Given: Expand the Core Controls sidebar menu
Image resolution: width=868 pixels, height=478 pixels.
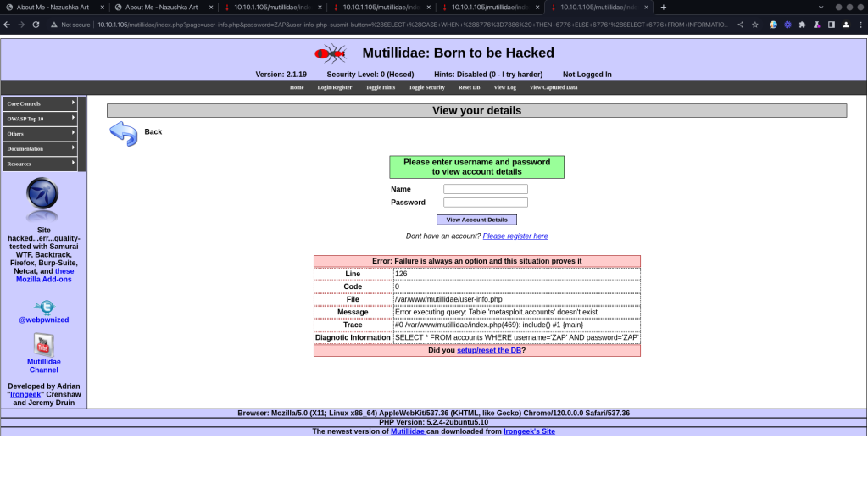Looking at the screenshot, I should 40,103.
